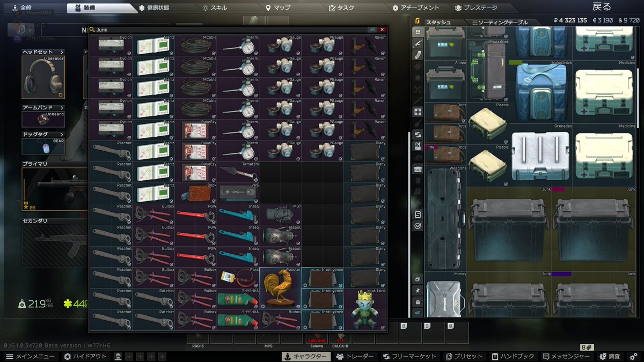
Task: Toggle the lock icon in stash sidebar
Action: click(418, 302)
